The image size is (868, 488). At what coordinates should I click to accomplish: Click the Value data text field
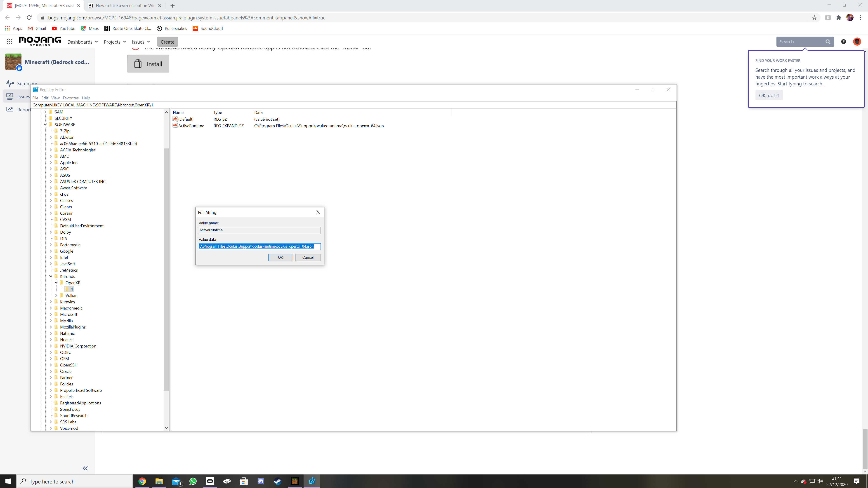[259, 246]
